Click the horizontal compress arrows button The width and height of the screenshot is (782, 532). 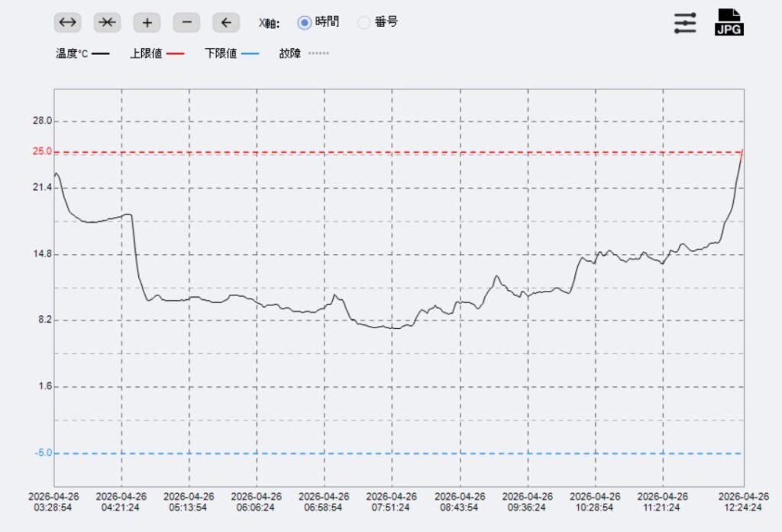(108, 23)
